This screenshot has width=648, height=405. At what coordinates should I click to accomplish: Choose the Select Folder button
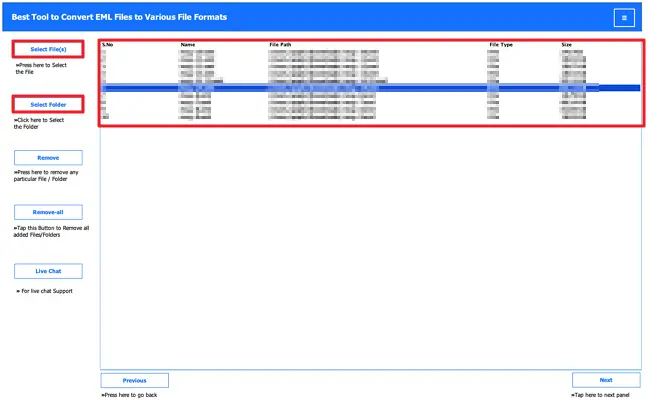click(48, 105)
